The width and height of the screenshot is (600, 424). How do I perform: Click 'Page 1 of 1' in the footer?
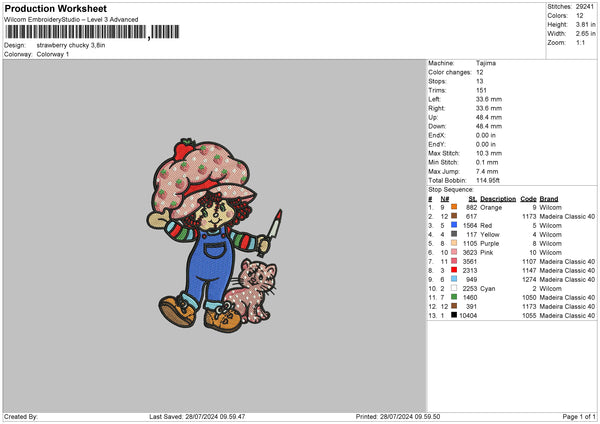pyautogui.click(x=579, y=416)
